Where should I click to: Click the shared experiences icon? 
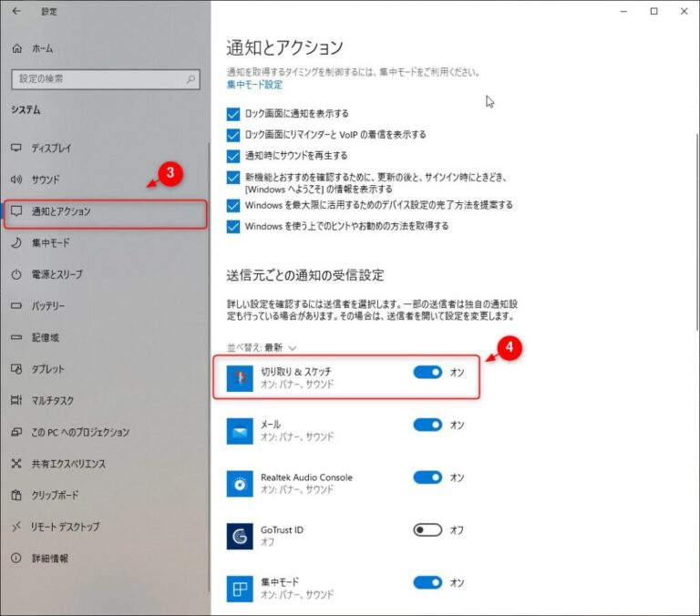click(x=16, y=463)
